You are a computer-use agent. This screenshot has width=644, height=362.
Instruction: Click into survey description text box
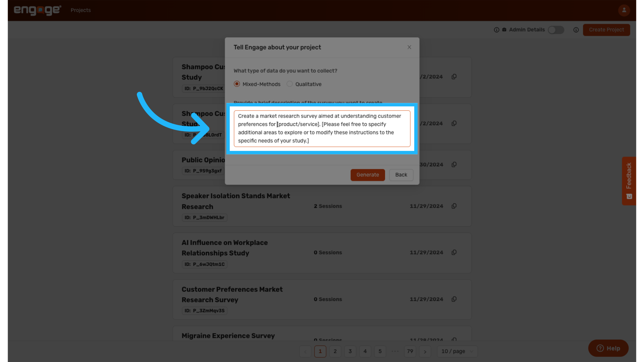coord(322,128)
